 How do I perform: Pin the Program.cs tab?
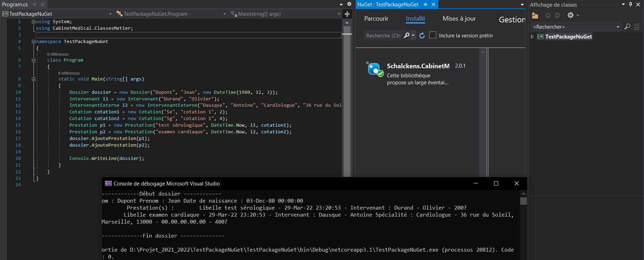point(35,5)
